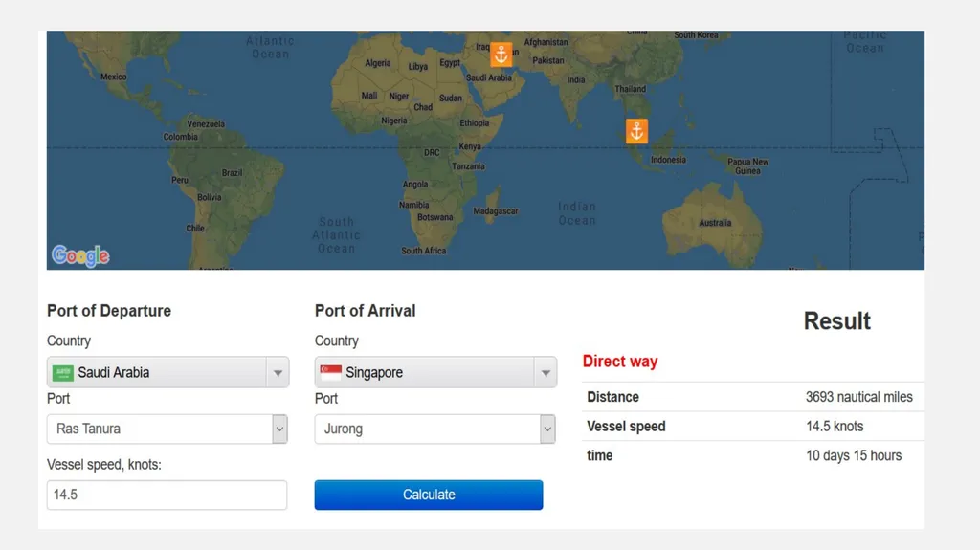Image resolution: width=980 pixels, height=550 pixels.
Task: Click the Saudi Arabia flag icon
Action: coord(63,373)
